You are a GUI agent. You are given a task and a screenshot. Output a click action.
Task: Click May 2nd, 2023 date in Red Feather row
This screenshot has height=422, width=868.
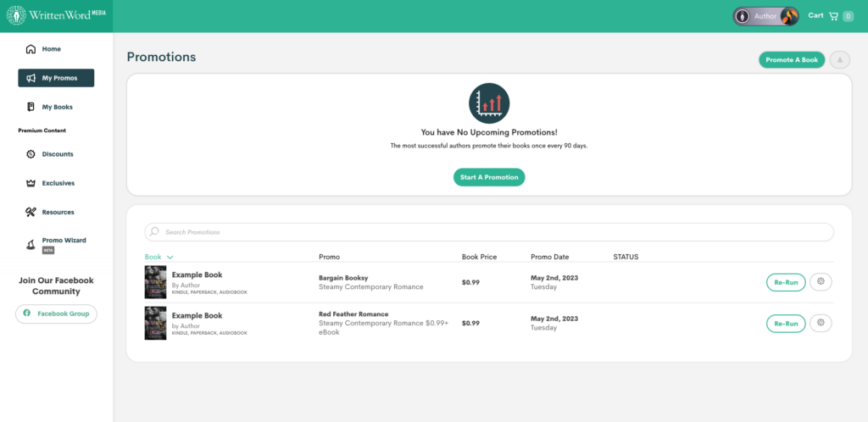pos(554,319)
